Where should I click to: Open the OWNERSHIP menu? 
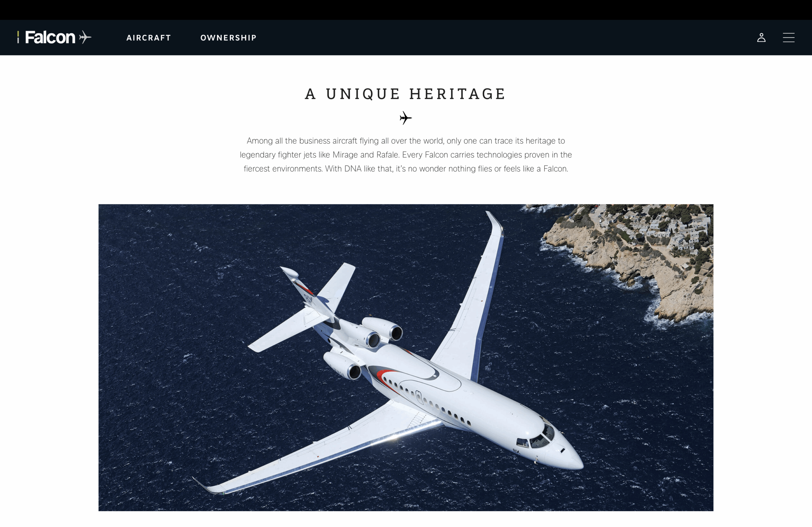pyautogui.click(x=228, y=38)
